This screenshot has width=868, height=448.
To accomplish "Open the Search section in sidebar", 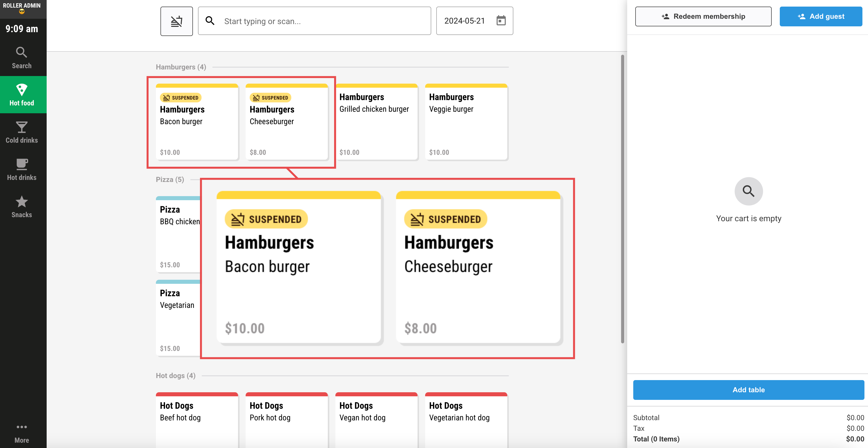I will click(22, 58).
